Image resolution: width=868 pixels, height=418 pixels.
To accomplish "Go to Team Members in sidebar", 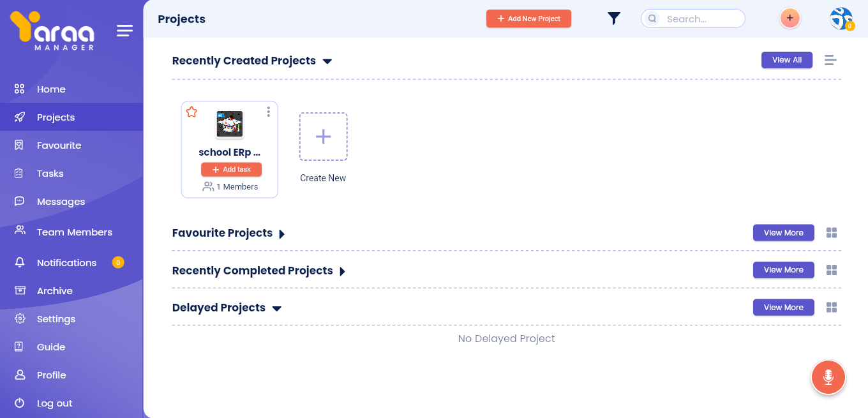I will [x=74, y=232].
